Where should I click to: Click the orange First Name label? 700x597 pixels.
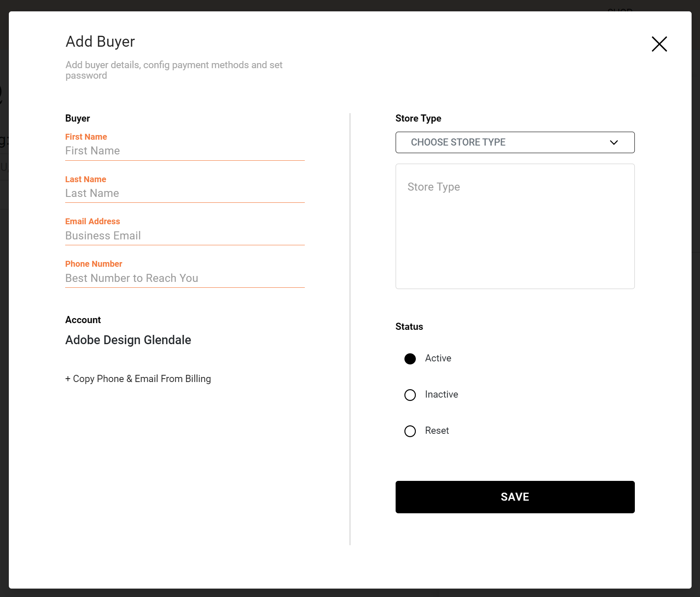[86, 137]
